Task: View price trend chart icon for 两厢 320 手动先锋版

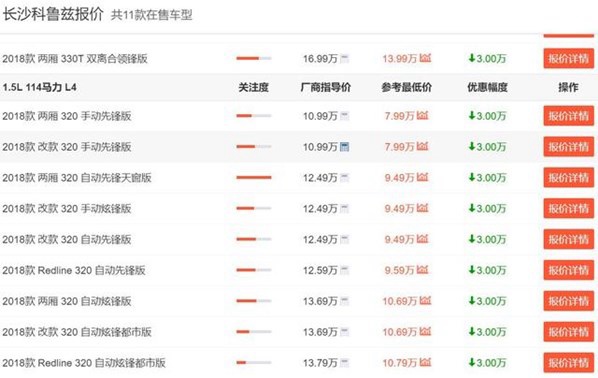Action: (423, 115)
